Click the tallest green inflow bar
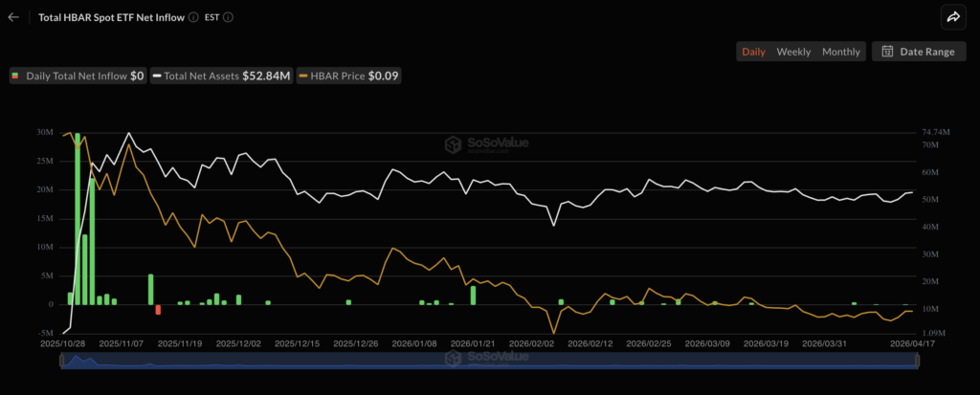Image resolution: width=980 pixels, height=395 pixels. 78,218
